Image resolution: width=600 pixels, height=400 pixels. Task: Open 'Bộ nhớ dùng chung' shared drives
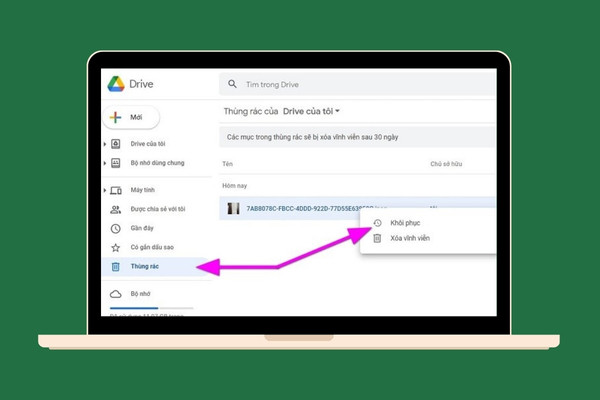157,163
